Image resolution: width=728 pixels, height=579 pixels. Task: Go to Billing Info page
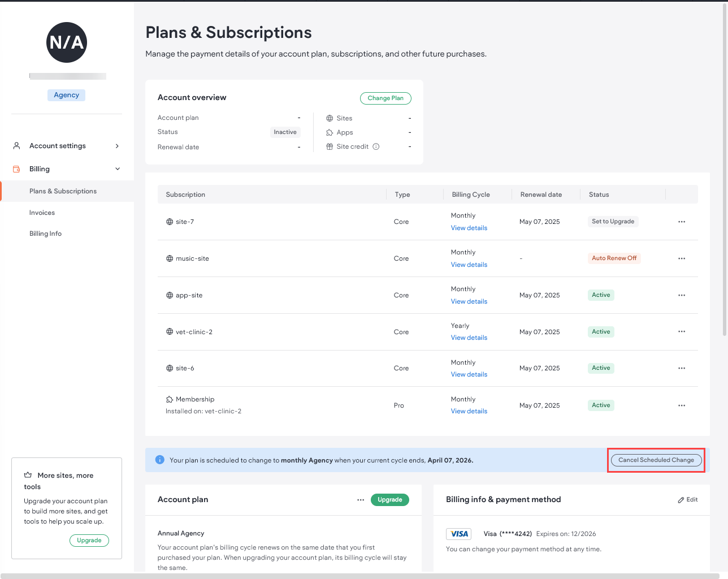click(46, 234)
